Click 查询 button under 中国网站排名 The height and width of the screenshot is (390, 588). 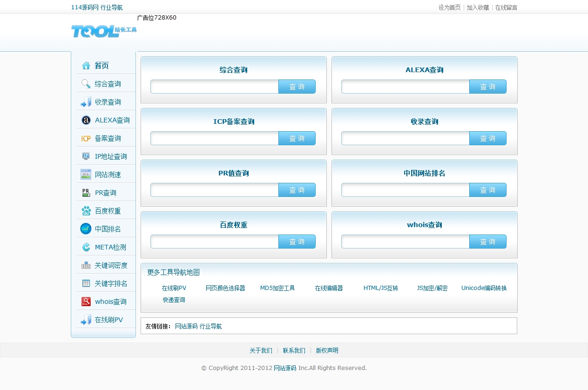tap(488, 190)
